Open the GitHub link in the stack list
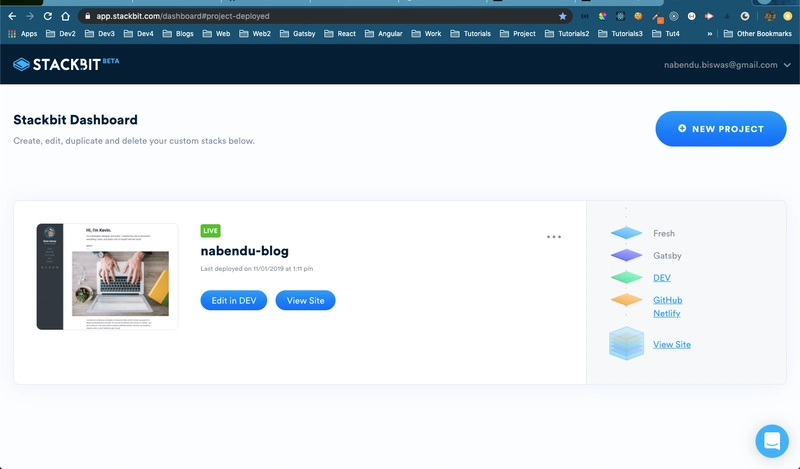The width and height of the screenshot is (800, 469). pos(667,300)
